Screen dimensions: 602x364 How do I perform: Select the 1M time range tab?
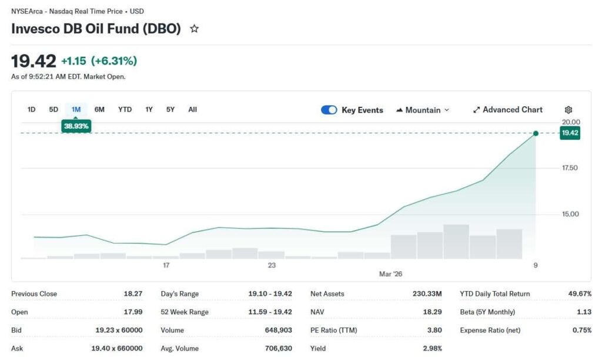point(76,109)
